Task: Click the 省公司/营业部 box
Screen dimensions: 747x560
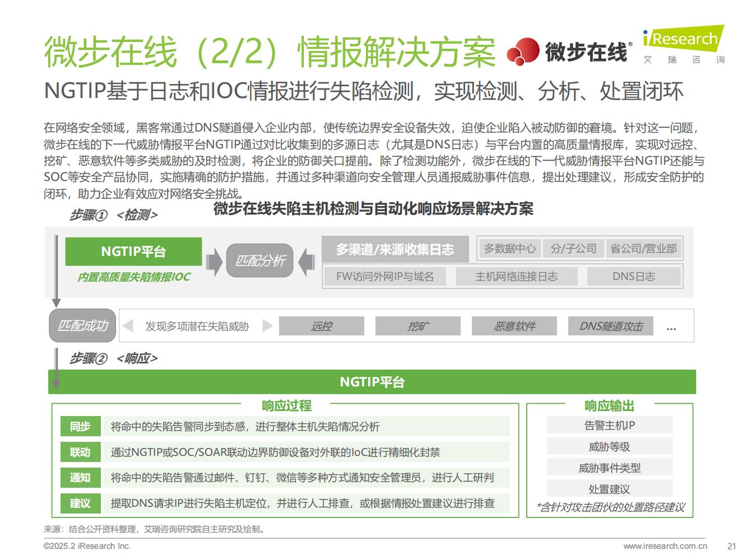Action: (x=643, y=248)
